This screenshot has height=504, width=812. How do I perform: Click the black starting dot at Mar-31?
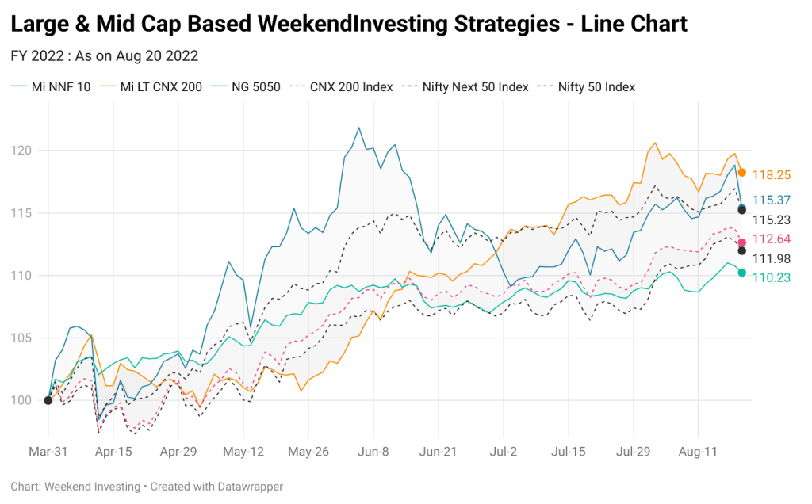coord(48,400)
